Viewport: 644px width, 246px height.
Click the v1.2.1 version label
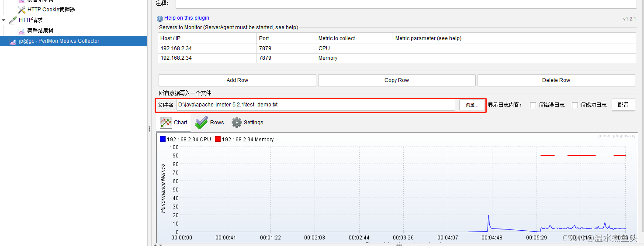point(629,19)
